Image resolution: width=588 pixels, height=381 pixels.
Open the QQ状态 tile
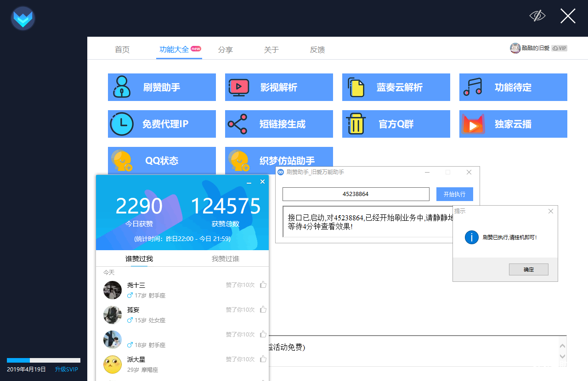[162, 160]
